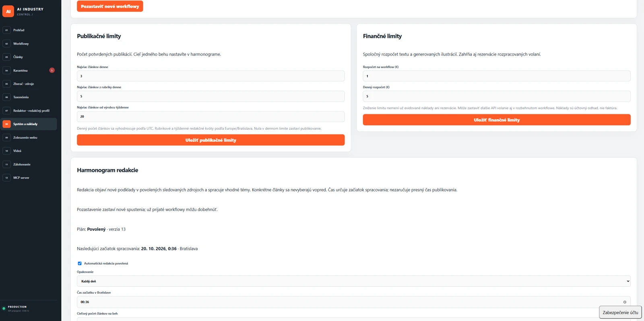Click Pozastaviť nové workflowy button
The image size is (644, 321).
click(110, 6)
